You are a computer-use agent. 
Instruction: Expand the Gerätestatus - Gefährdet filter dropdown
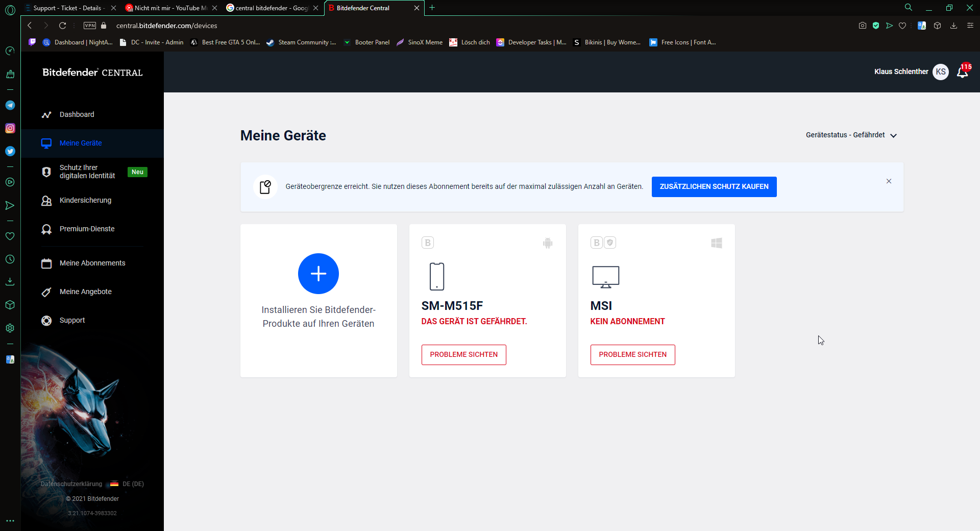(851, 135)
